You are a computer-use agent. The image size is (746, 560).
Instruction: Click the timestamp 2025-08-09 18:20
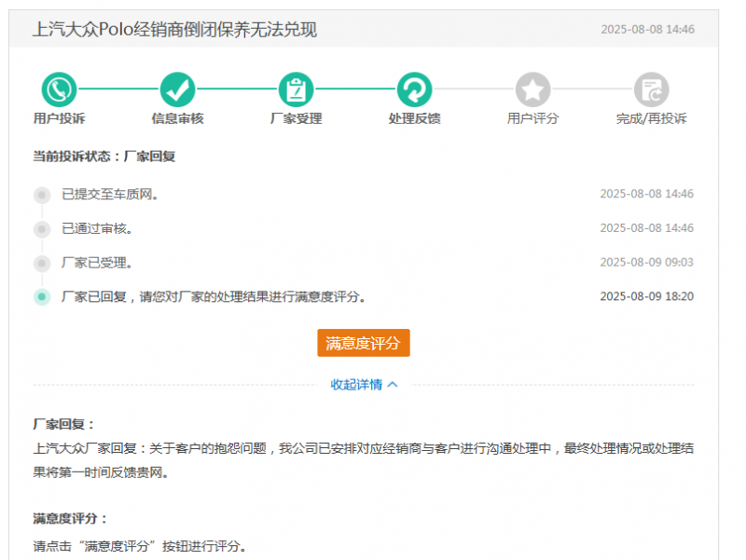pyautogui.click(x=646, y=296)
